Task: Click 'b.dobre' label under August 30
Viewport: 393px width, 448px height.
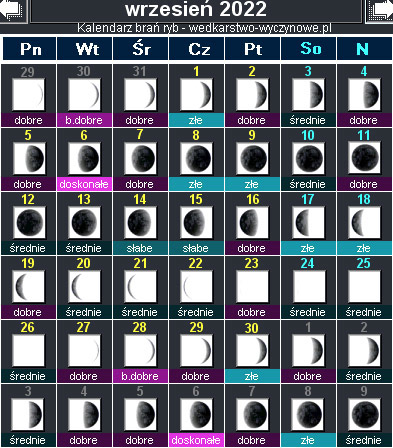Action: 84,120
